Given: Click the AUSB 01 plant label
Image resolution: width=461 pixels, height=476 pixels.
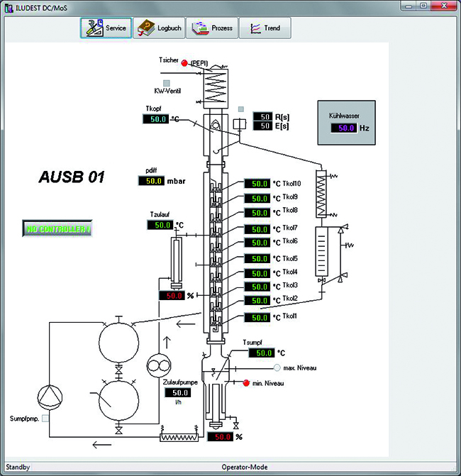Looking at the screenshot, I should pyautogui.click(x=72, y=177).
